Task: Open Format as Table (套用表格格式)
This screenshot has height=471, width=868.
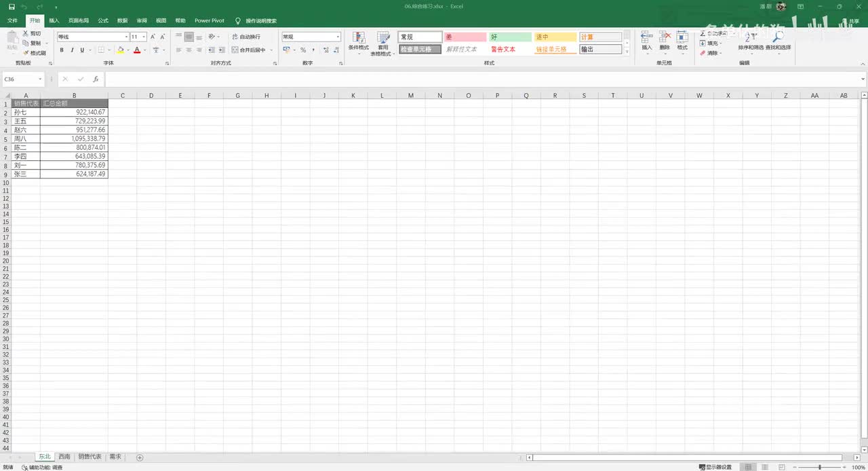Action: click(383, 43)
